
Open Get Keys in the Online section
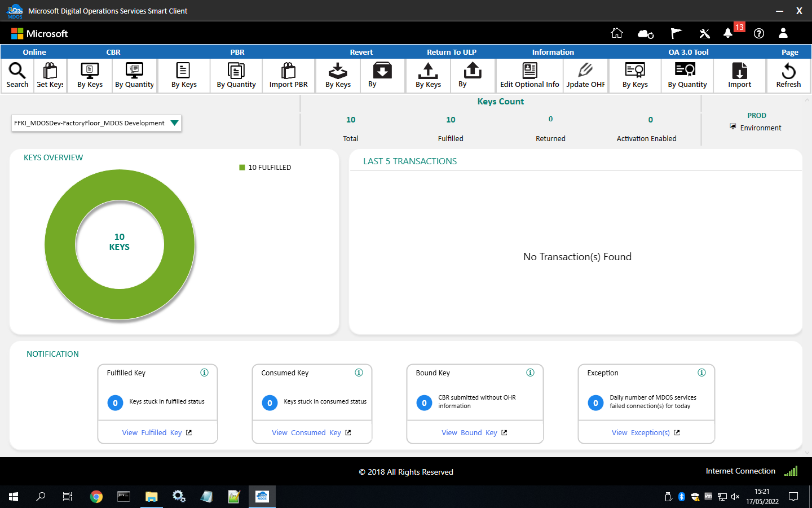pyautogui.click(x=50, y=75)
